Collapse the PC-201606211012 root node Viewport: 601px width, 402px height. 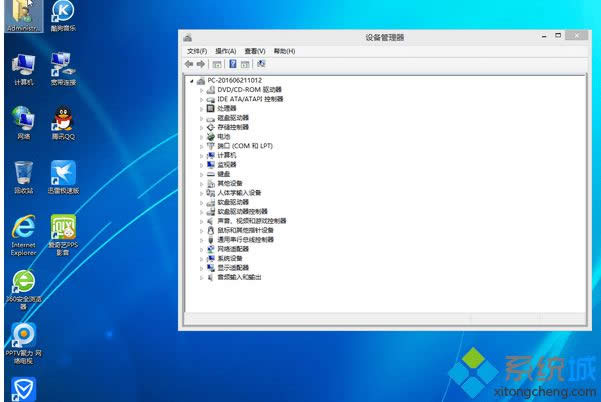[192, 81]
